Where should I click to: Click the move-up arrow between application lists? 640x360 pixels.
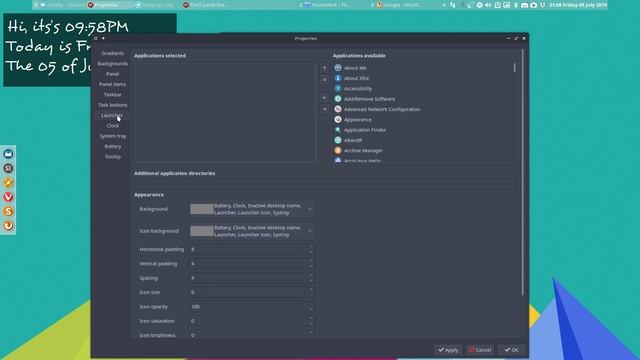tap(324, 68)
